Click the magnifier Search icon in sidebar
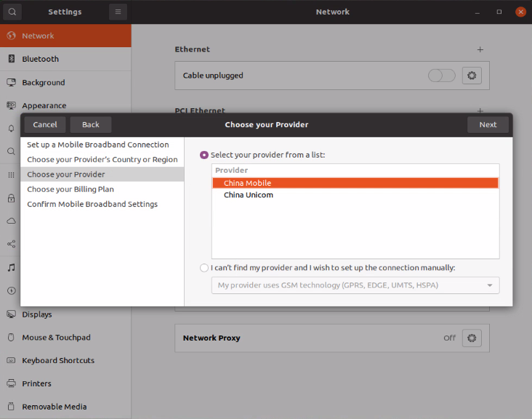 click(x=11, y=151)
